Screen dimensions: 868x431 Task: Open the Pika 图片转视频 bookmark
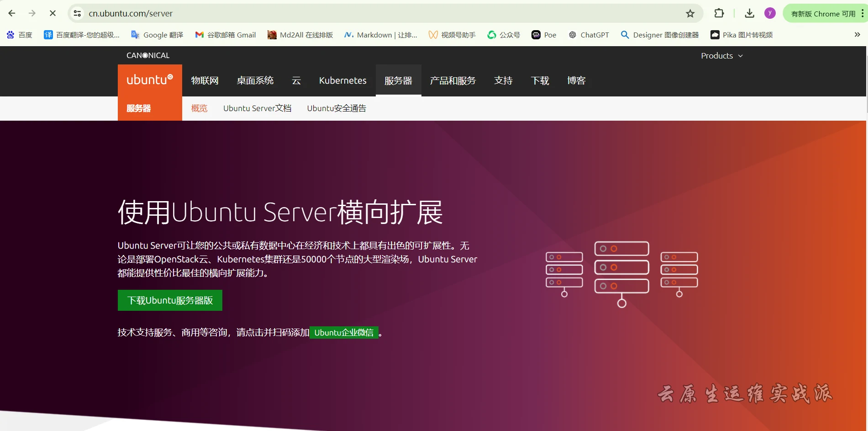coord(741,35)
